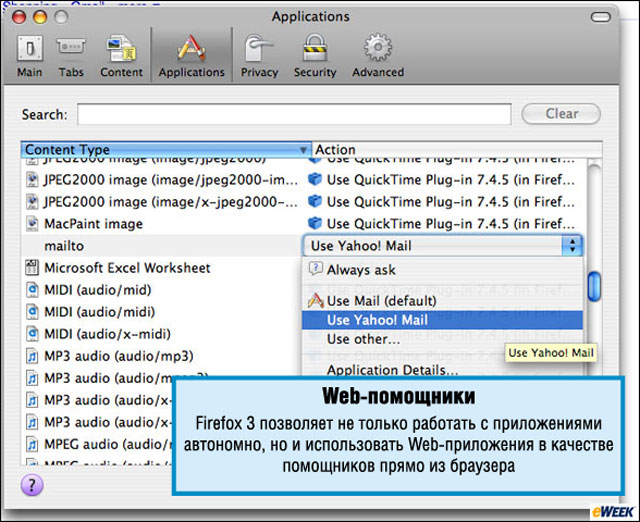This screenshot has height=522, width=640.
Task: Open the Security preferences pane
Action: [315, 56]
